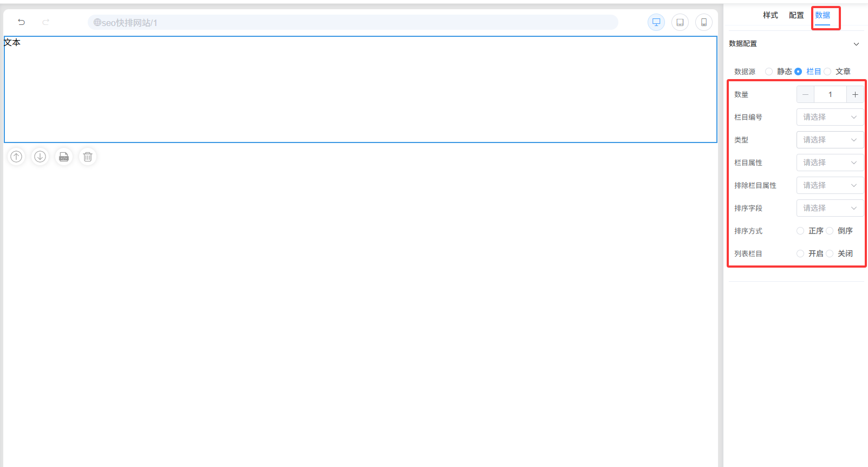This screenshot has width=868, height=467.
Task: Click the undo arrow icon
Action: (22, 22)
